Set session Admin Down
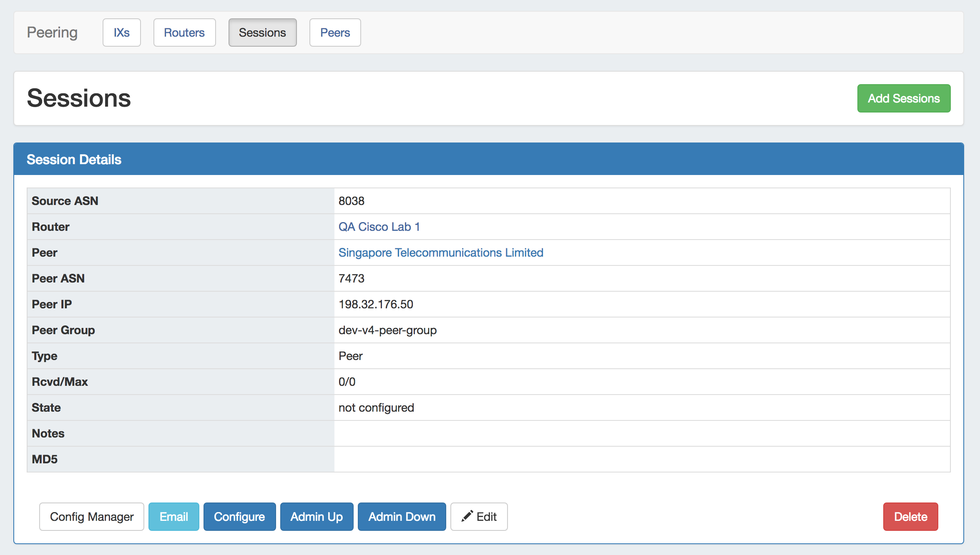The image size is (980, 555). pyautogui.click(x=402, y=517)
